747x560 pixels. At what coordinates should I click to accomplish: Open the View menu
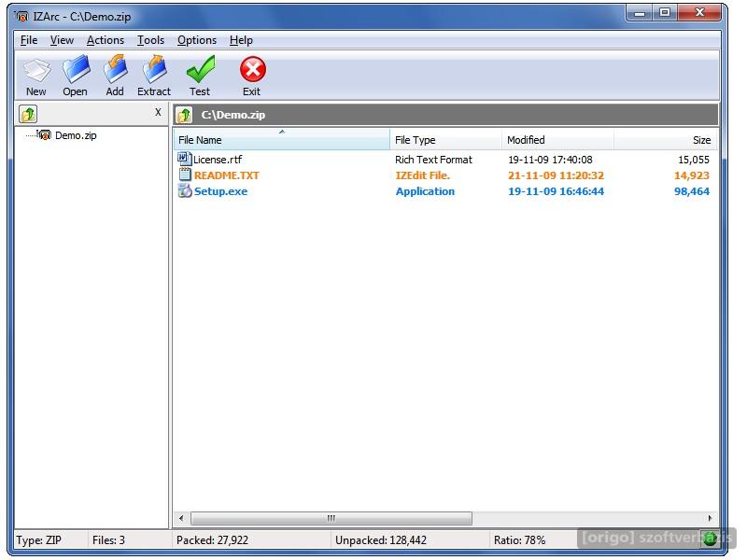[x=62, y=40]
